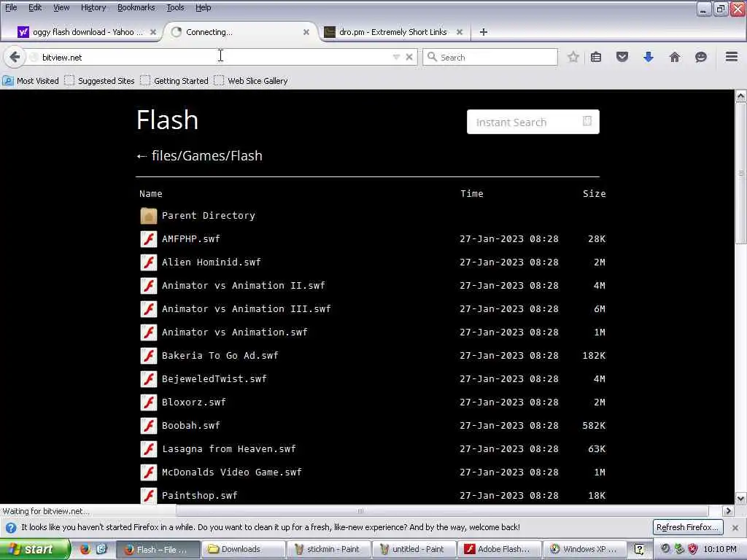Open the Firefox hamburger menu
747x560 pixels.
732,57
